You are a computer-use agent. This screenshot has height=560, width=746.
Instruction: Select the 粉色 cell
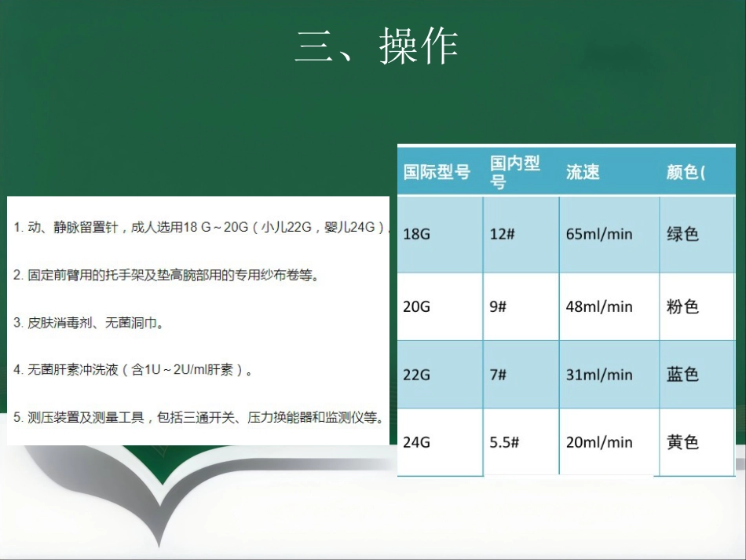(697, 306)
